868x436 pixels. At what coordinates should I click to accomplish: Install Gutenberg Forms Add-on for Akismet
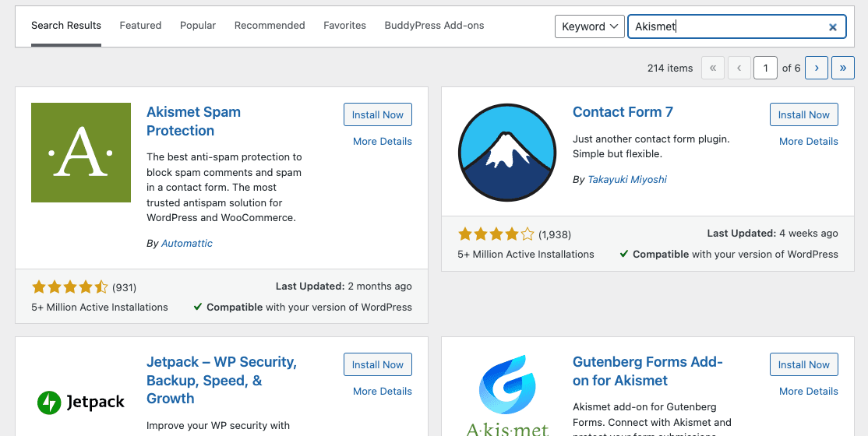(x=804, y=364)
